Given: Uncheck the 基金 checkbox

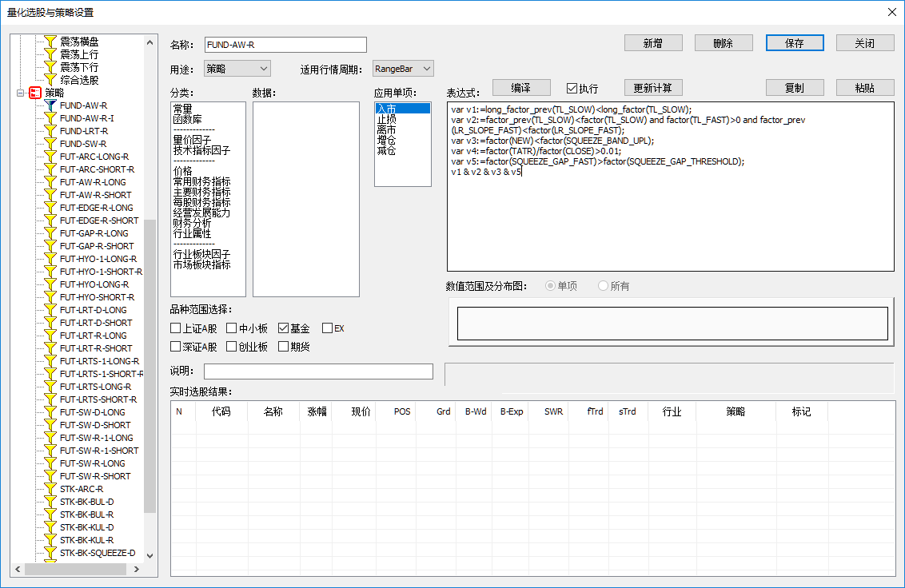Looking at the screenshot, I should point(283,328).
